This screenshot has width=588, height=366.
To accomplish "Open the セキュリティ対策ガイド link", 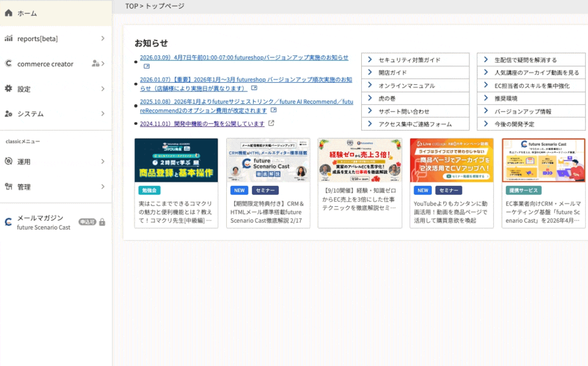I will tap(409, 60).
